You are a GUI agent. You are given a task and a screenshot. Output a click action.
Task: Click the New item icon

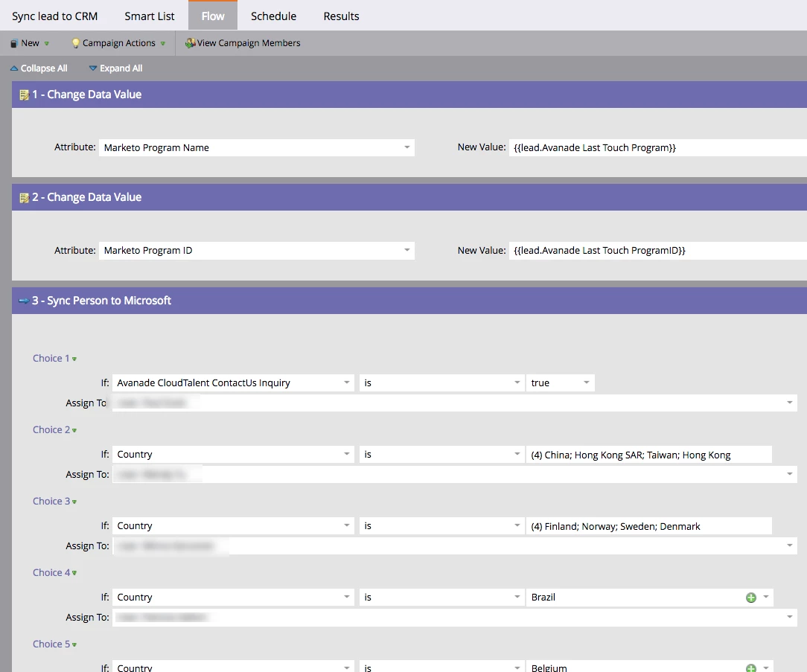pyautogui.click(x=14, y=43)
